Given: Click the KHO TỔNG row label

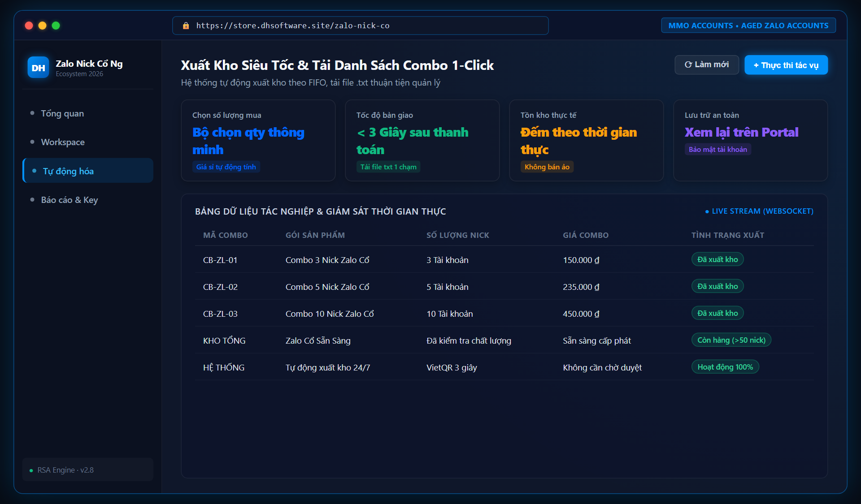Looking at the screenshot, I should pyautogui.click(x=224, y=340).
